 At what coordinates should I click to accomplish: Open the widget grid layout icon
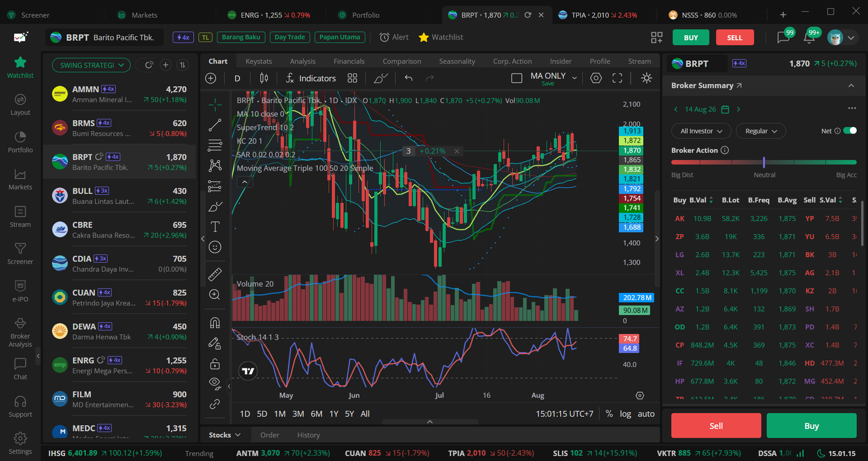pyautogui.click(x=657, y=38)
